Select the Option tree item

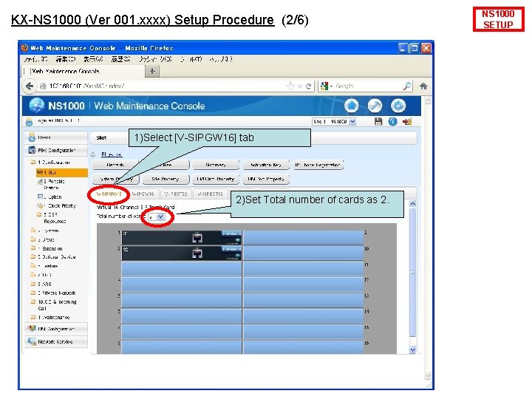50,197
